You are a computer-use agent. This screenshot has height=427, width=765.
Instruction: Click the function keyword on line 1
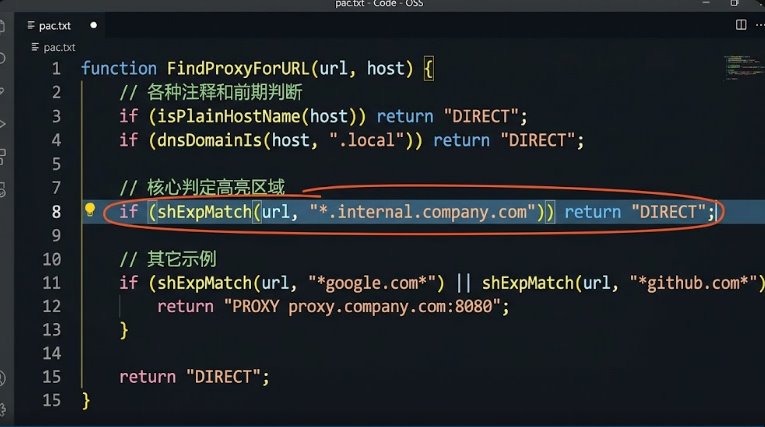(119, 68)
